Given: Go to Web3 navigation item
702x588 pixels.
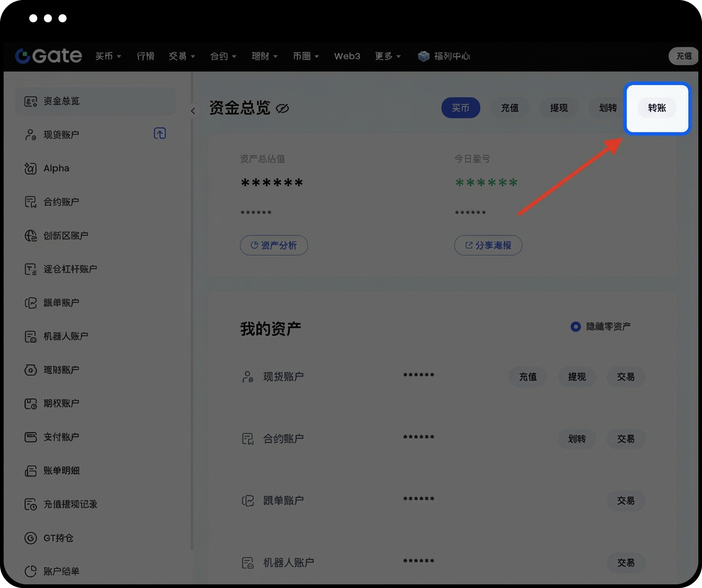Looking at the screenshot, I should pos(347,56).
